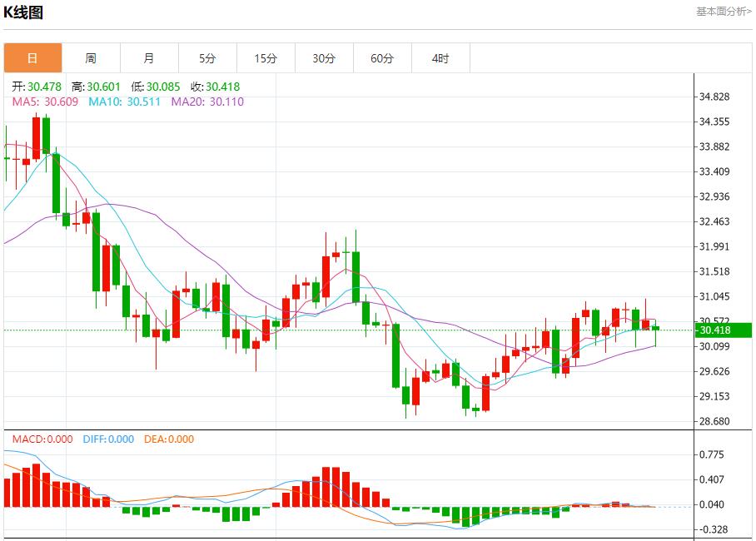Click the DEA value label
This screenshot has width=756, height=541.
pos(167,439)
